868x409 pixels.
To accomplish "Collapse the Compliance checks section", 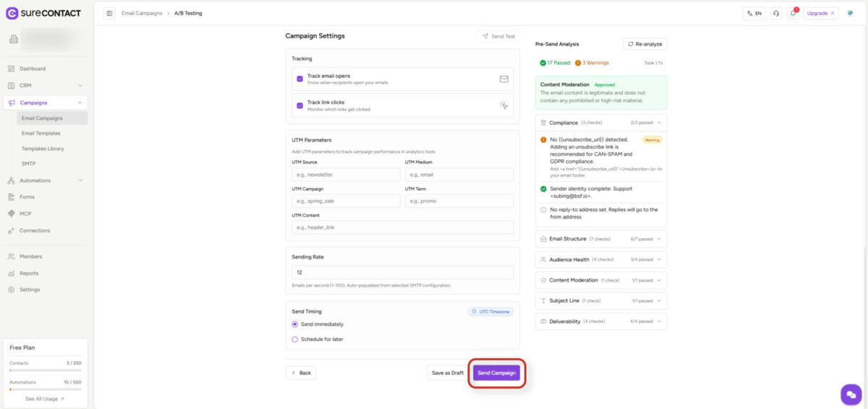I will click(602, 123).
